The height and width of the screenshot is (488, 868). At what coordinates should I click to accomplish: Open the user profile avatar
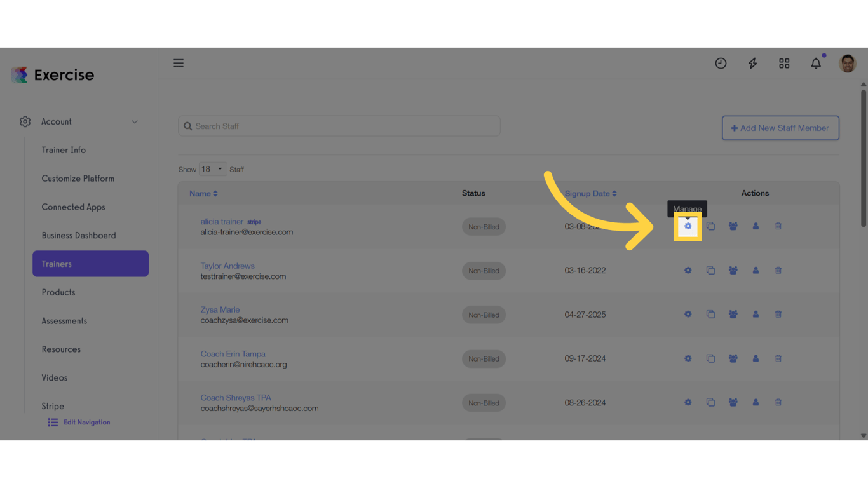pos(848,63)
